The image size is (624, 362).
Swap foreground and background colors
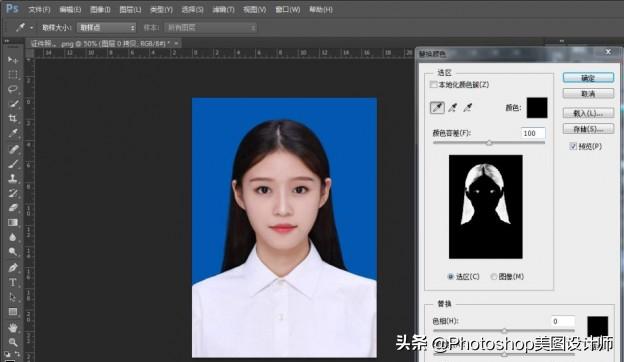tap(18, 354)
